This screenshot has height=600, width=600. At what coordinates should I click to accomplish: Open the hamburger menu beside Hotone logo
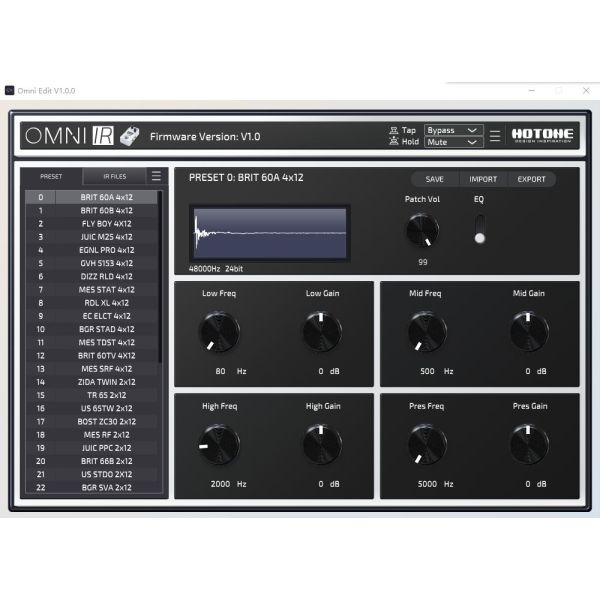pyautogui.click(x=494, y=136)
